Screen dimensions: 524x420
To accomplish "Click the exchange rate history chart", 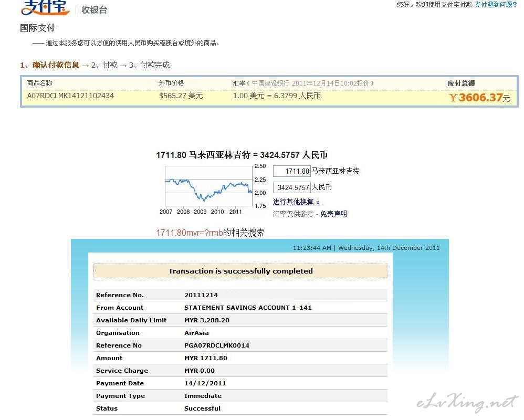I will pos(208,186).
